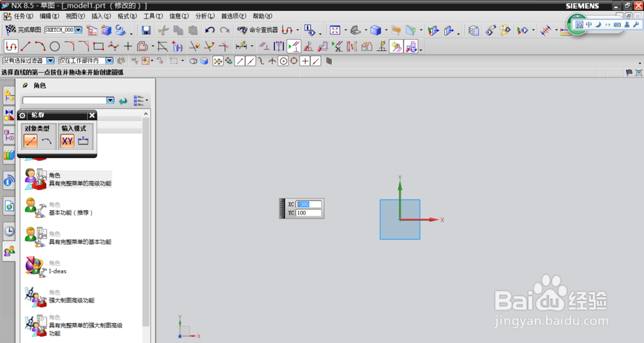Click the Roles panel back arrow

click(x=123, y=101)
